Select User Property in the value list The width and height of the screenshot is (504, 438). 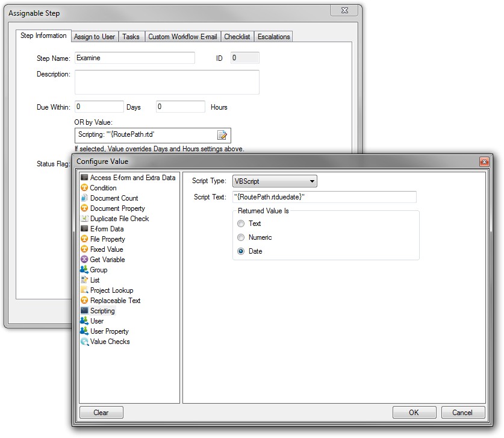(x=109, y=331)
